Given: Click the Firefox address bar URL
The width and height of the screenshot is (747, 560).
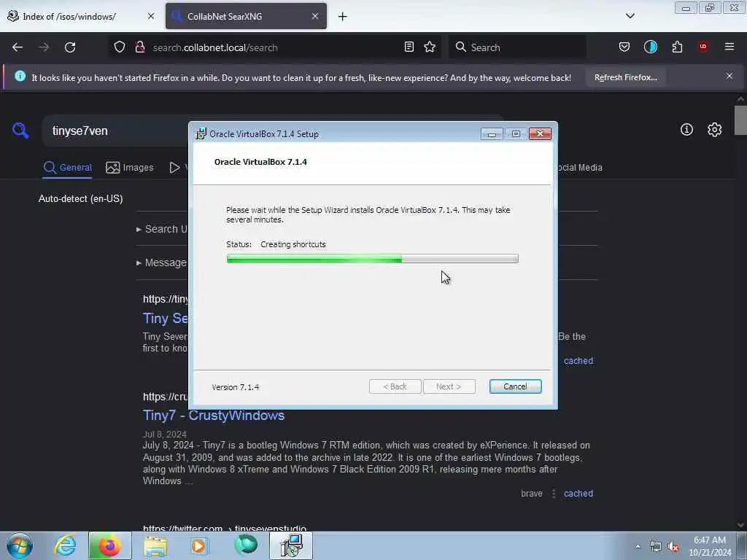Looking at the screenshot, I should click(x=215, y=47).
